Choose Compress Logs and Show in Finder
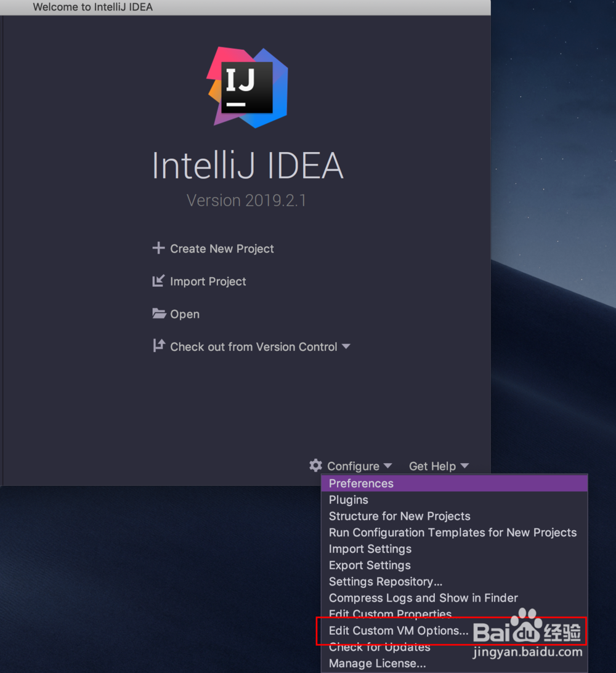616x673 pixels. pos(423,598)
